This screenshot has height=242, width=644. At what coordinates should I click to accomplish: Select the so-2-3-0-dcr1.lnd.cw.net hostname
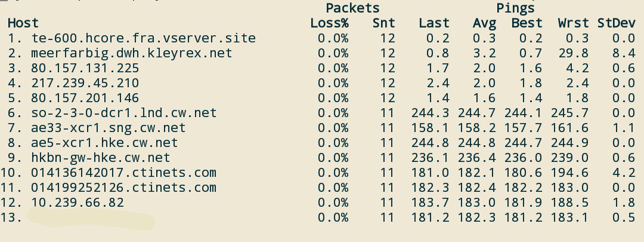click(123, 113)
